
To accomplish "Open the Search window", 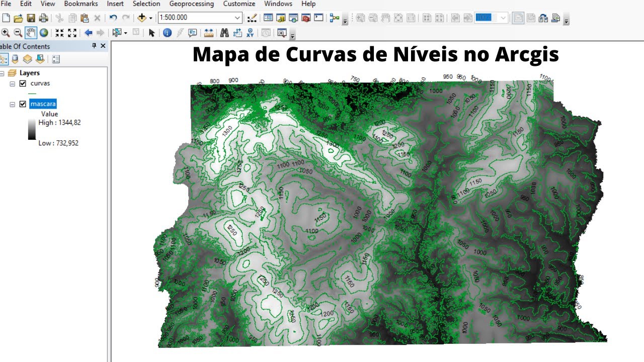I will (x=293, y=18).
